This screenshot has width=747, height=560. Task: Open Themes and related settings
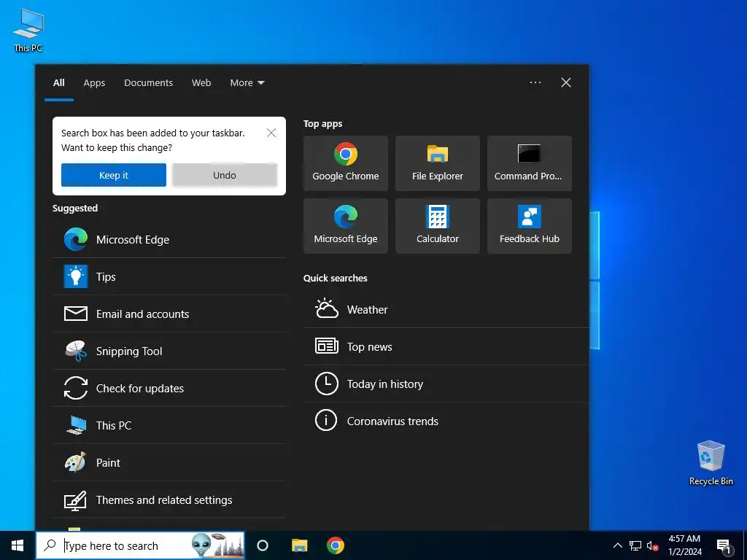(x=169, y=499)
